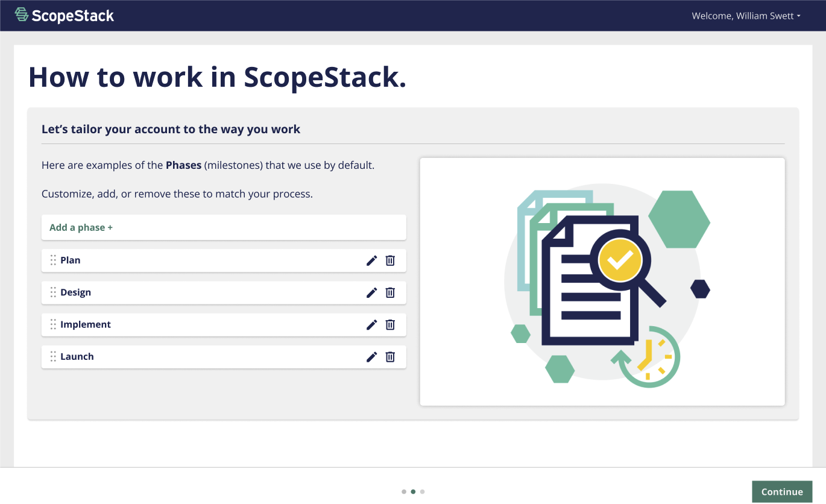Click the Customize, add, or remove text
This screenshot has width=826, height=504.
177,194
